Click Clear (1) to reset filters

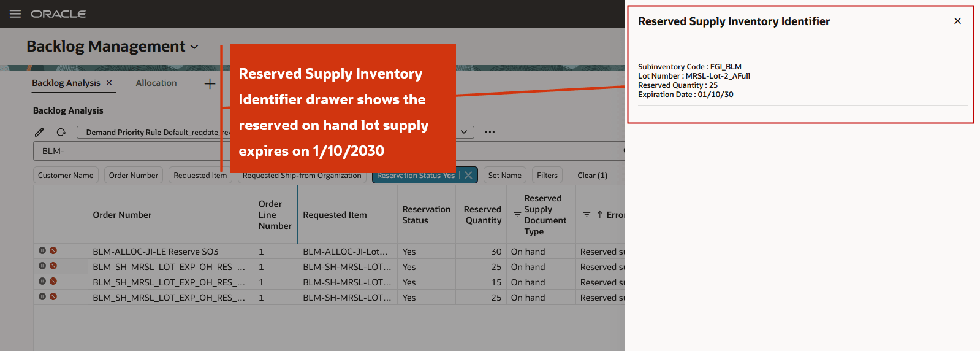point(592,175)
